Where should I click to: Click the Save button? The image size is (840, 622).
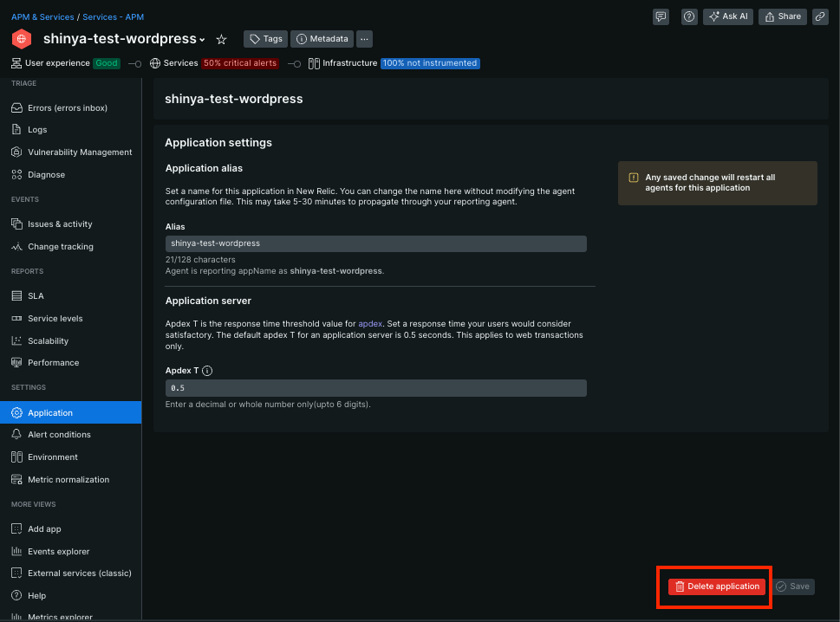click(793, 586)
